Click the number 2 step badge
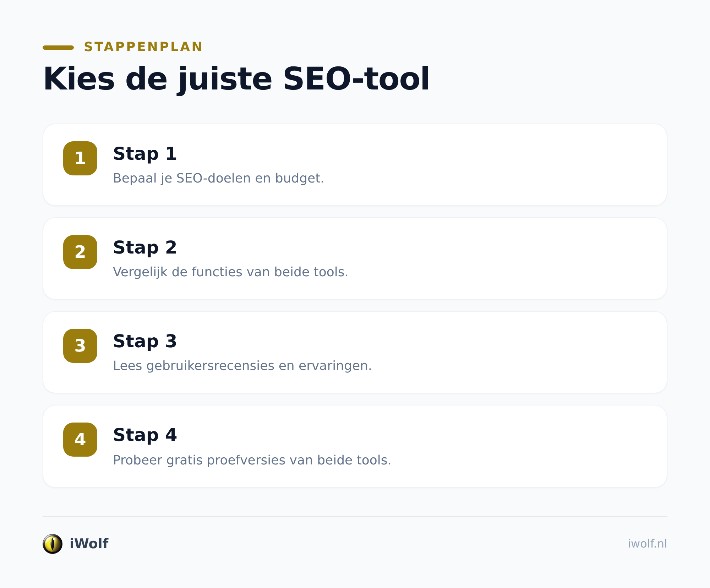This screenshot has width=710, height=588. 80,252
